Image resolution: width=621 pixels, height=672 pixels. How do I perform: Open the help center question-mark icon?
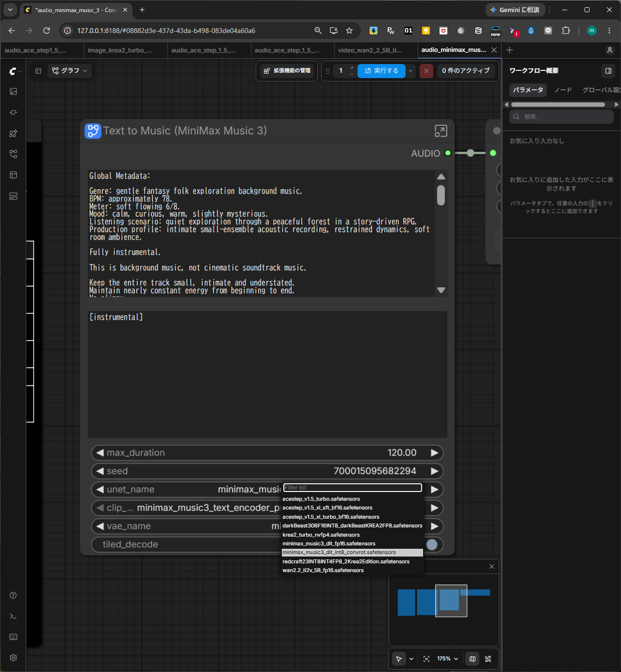(x=13, y=595)
